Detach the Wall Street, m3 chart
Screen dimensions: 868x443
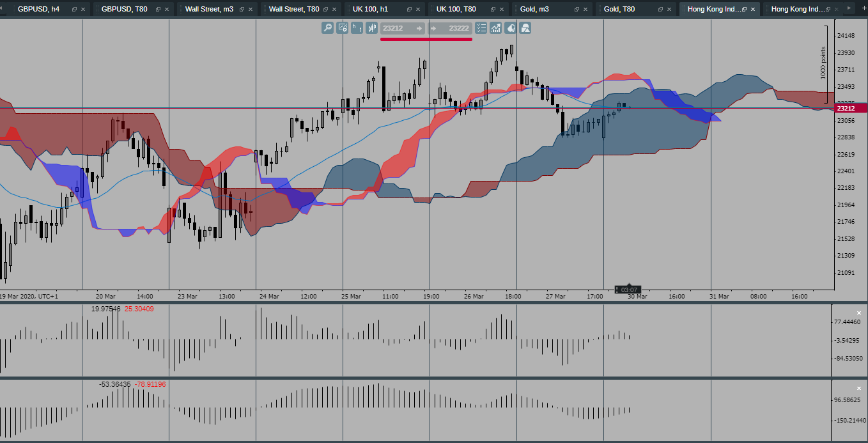(x=242, y=10)
